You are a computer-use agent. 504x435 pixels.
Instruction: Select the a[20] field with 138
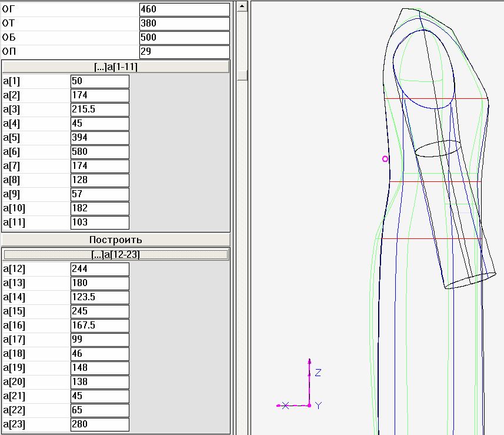(x=100, y=383)
